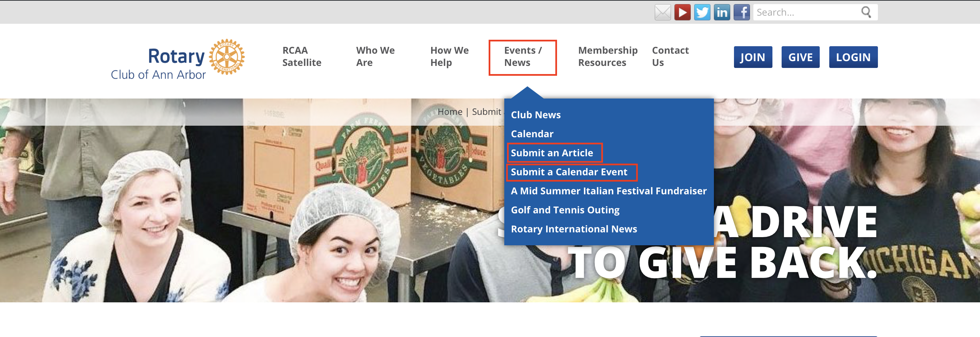Choose Calendar in Events menu
The height and width of the screenshot is (337, 980).
click(x=532, y=134)
